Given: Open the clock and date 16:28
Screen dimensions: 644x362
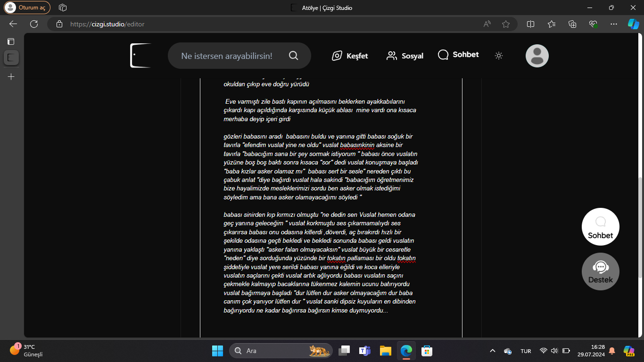Looking at the screenshot, I should click(x=592, y=351).
